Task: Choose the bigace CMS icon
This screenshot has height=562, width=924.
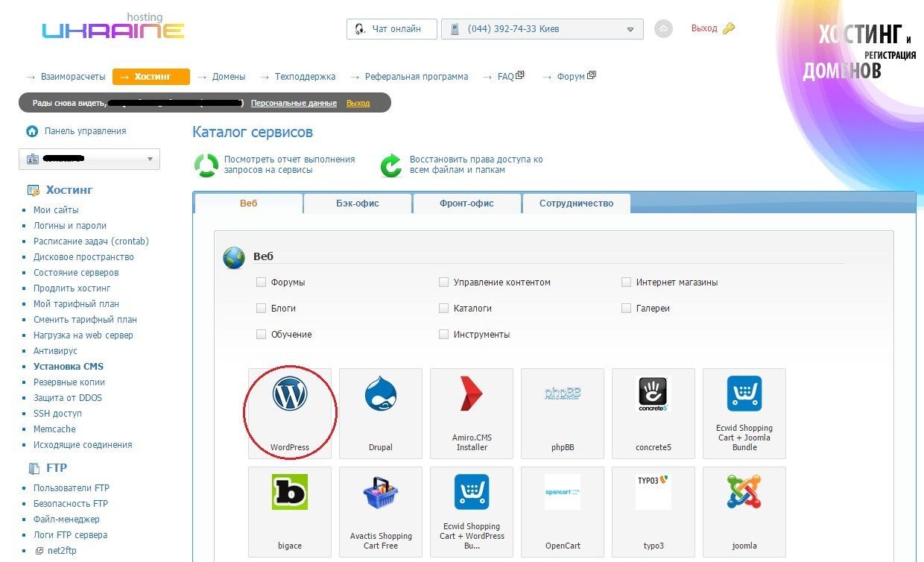Action: pyautogui.click(x=290, y=492)
